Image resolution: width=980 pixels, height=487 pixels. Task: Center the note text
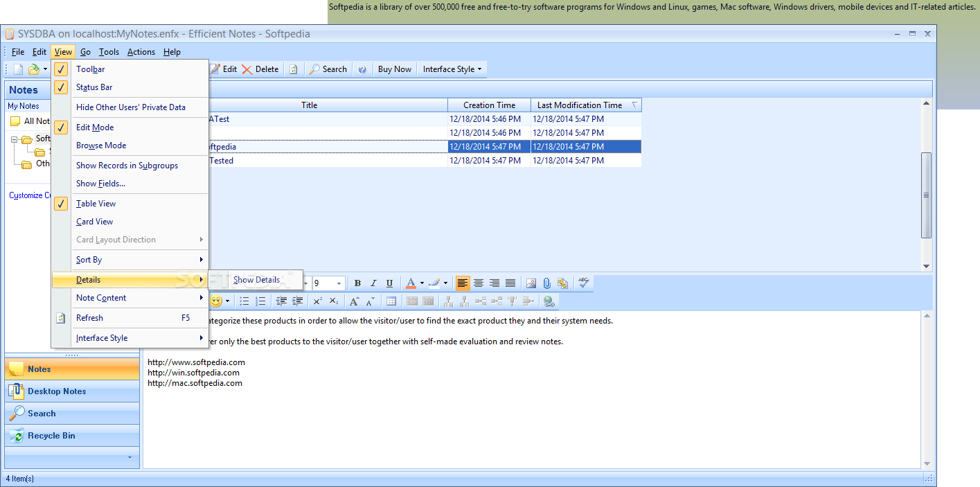(x=479, y=283)
